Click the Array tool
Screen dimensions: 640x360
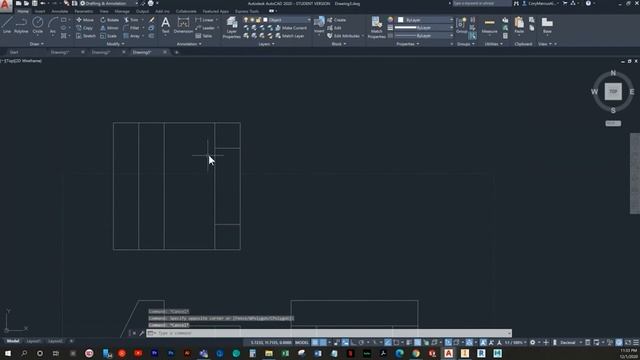click(x=132, y=36)
